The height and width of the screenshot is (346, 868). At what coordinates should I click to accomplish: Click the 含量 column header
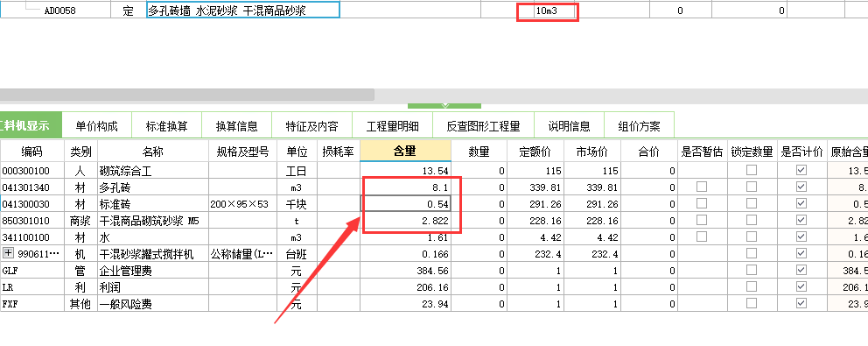click(x=405, y=151)
